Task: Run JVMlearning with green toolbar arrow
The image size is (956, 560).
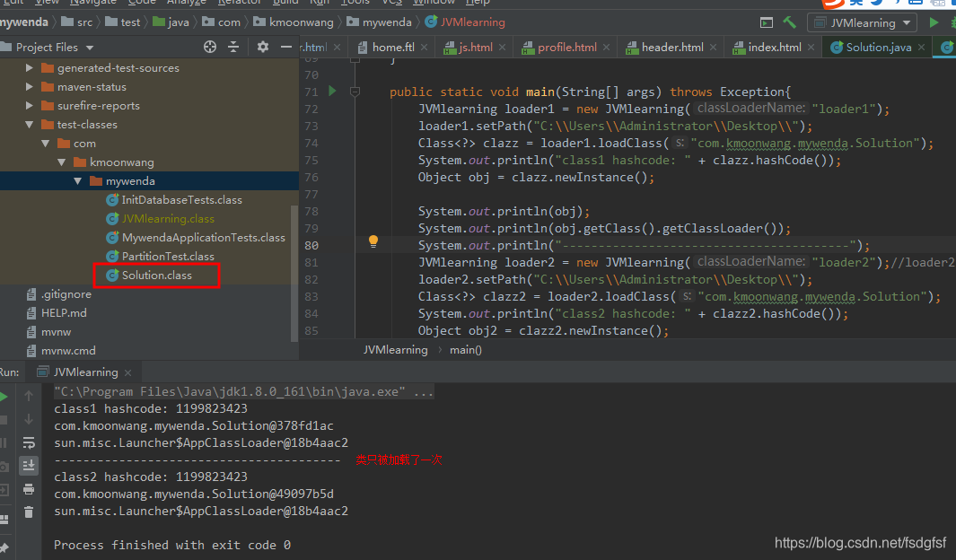Action: click(x=934, y=22)
